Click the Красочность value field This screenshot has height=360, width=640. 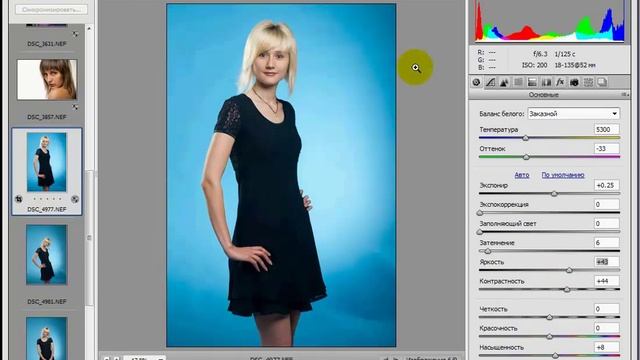coord(607,328)
